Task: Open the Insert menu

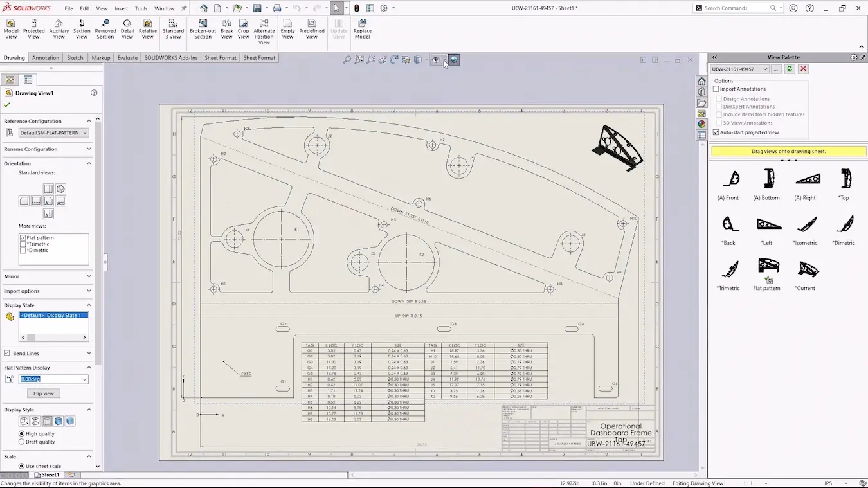Action: [x=121, y=8]
